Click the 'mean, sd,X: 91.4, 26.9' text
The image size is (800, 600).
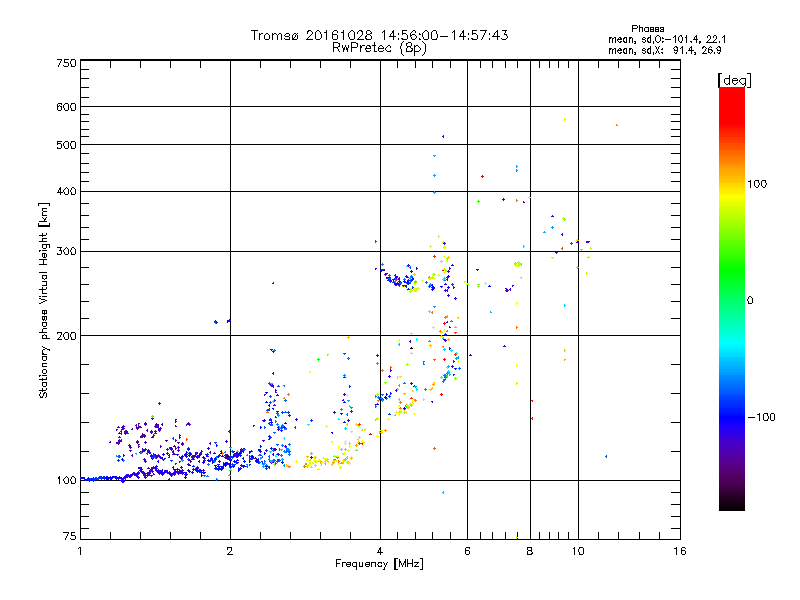pos(664,50)
